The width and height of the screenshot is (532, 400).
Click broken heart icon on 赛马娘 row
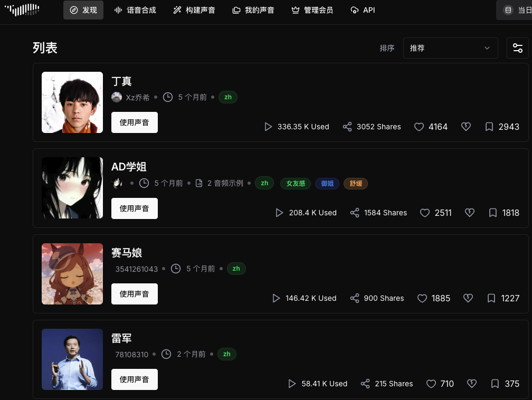point(468,298)
